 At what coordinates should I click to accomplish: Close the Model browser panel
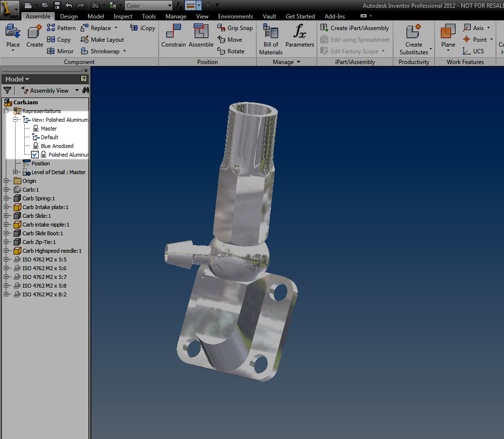pyautogui.click(x=86, y=70)
